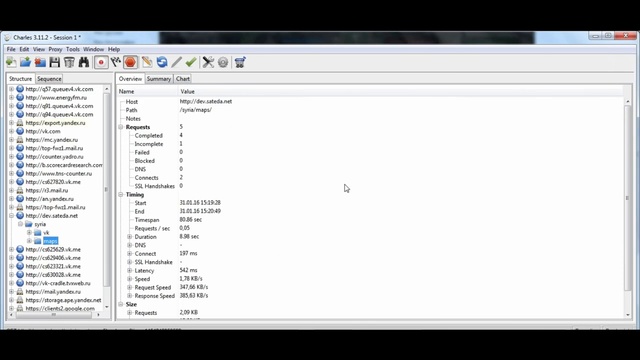The width and height of the screenshot is (640, 360).
Task: Open the Window menu
Action: point(93,49)
